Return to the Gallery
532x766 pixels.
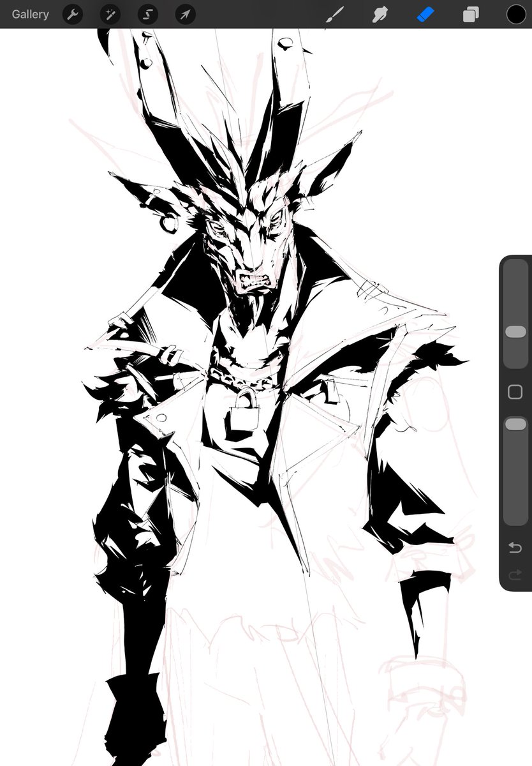[30, 14]
